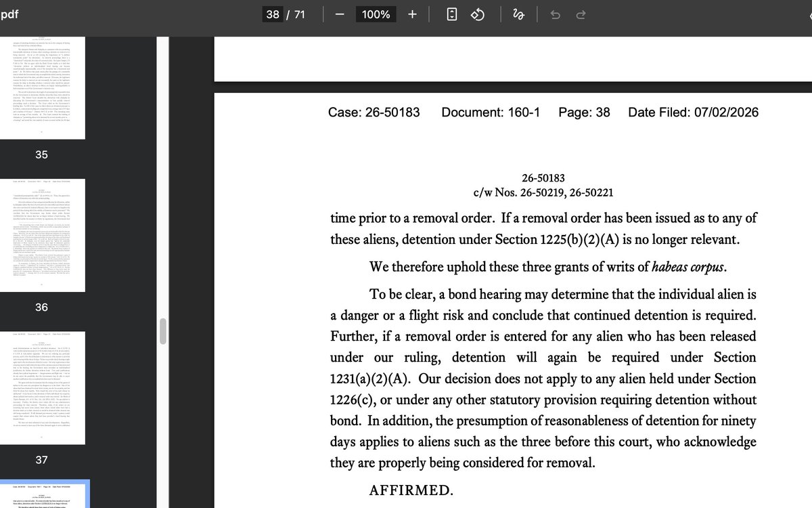Click the italic 'habeas corpus' phrase
The height and width of the screenshot is (508, 812).
689,267
